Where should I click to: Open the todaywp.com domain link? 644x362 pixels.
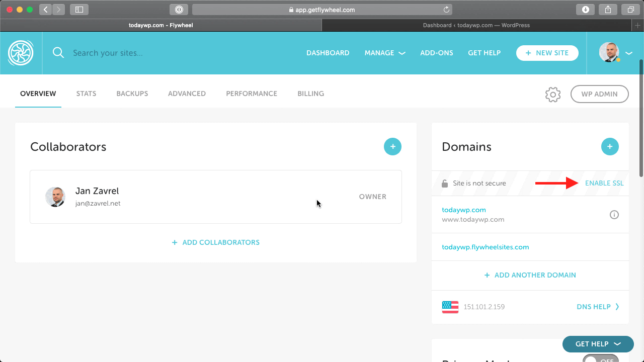[x=464, y=210]
